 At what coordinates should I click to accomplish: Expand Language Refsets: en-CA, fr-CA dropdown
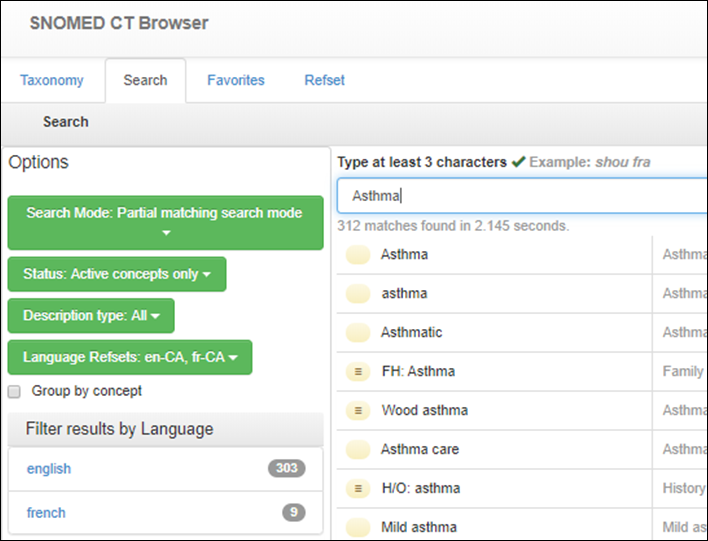pos(130,357)
